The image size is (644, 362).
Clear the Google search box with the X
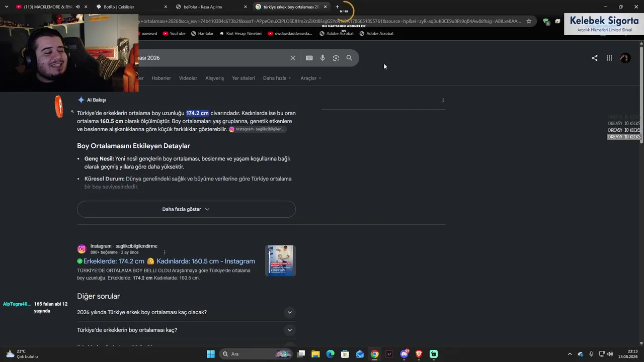click(x=293, y=58)
